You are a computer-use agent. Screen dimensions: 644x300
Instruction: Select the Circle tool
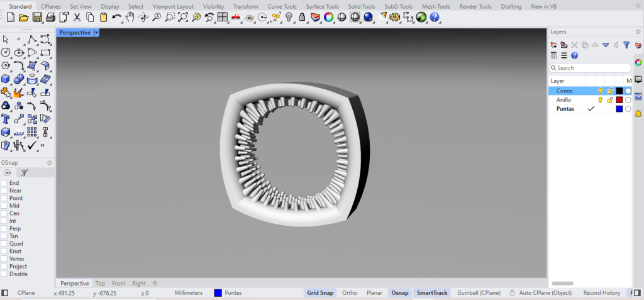click(x=6, y=53)
